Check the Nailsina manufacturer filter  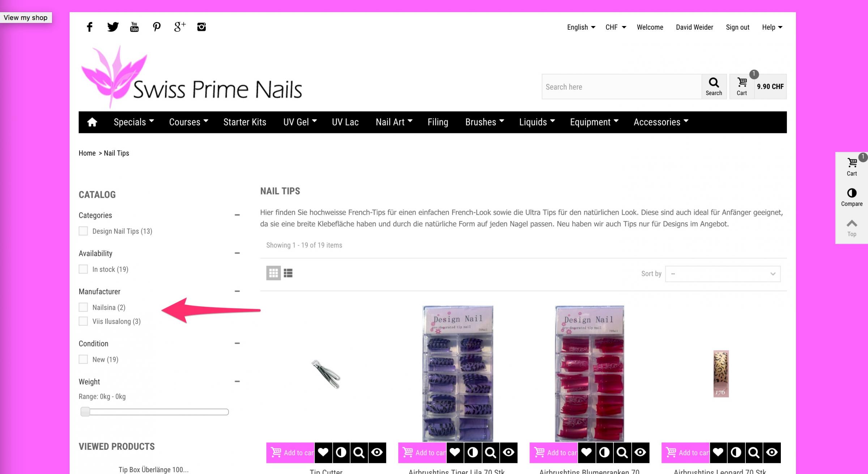coord(83,307)
